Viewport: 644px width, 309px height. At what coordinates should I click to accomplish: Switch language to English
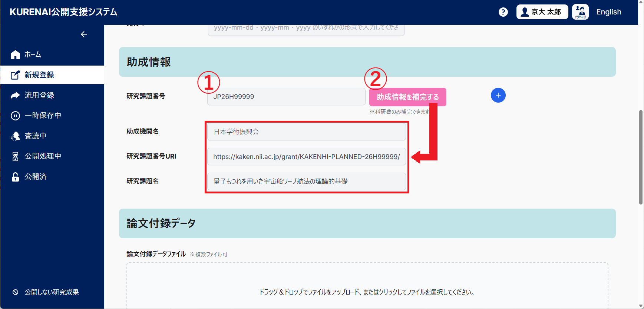pos(608,12)
